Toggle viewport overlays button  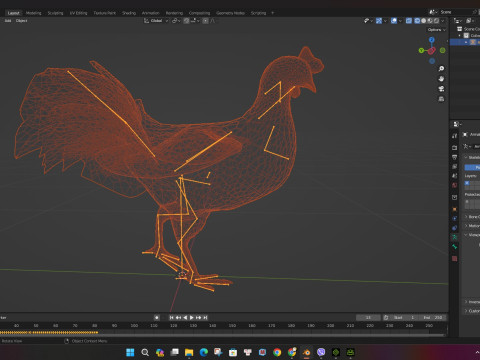pos(394,21)
